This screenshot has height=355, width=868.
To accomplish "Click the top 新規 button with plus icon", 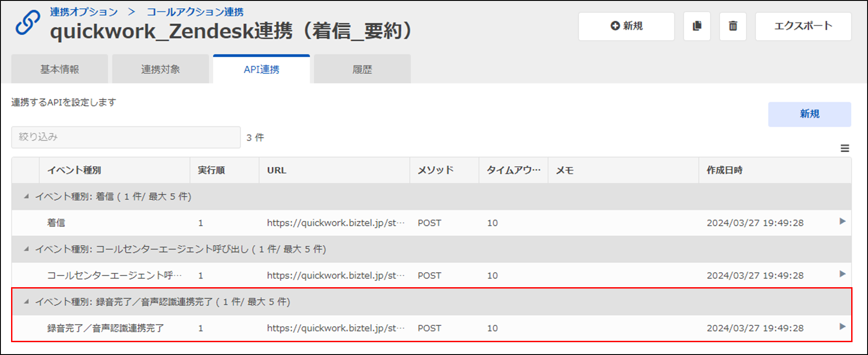I will click(626, 26).
